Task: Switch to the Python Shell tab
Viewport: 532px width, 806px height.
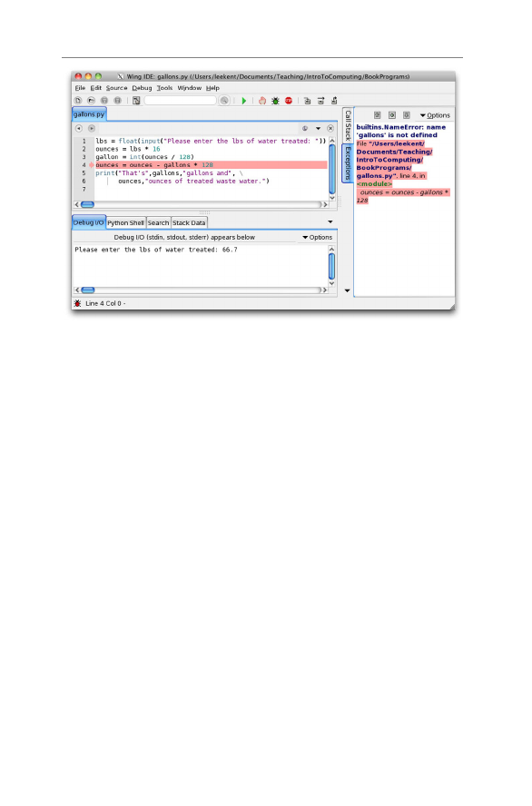Action: 125,222
